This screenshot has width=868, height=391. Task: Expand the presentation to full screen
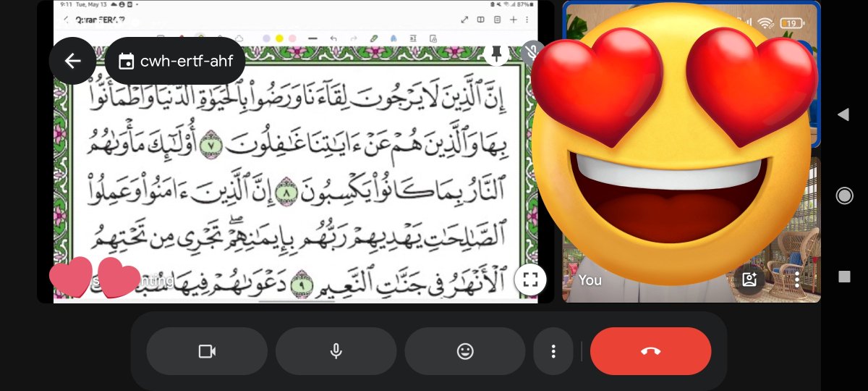click(x=530, y=280)
